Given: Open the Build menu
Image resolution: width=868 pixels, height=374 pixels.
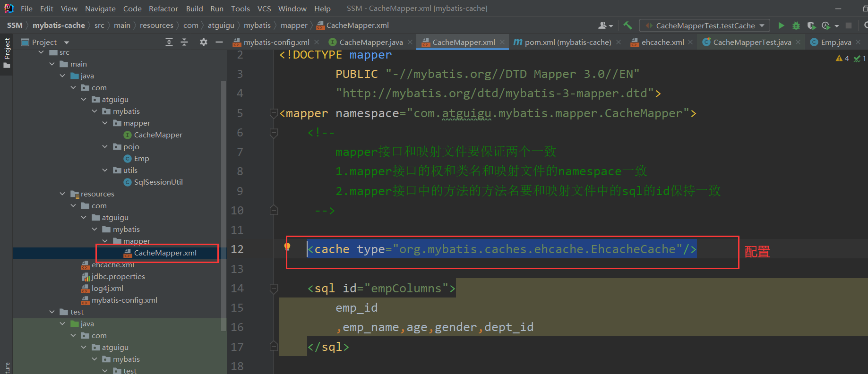Looking at the screenshot, I should 194,8.
